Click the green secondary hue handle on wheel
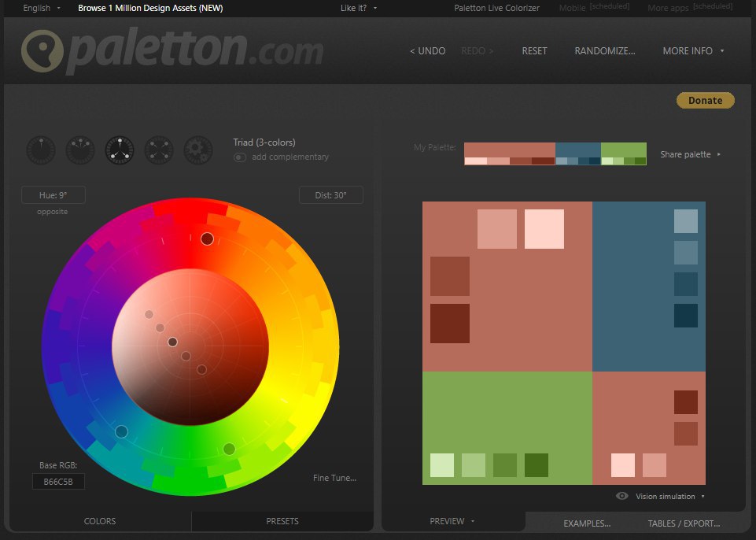This screenshot has height=540, width=756. pyautogui.click(x=229, y=449)
